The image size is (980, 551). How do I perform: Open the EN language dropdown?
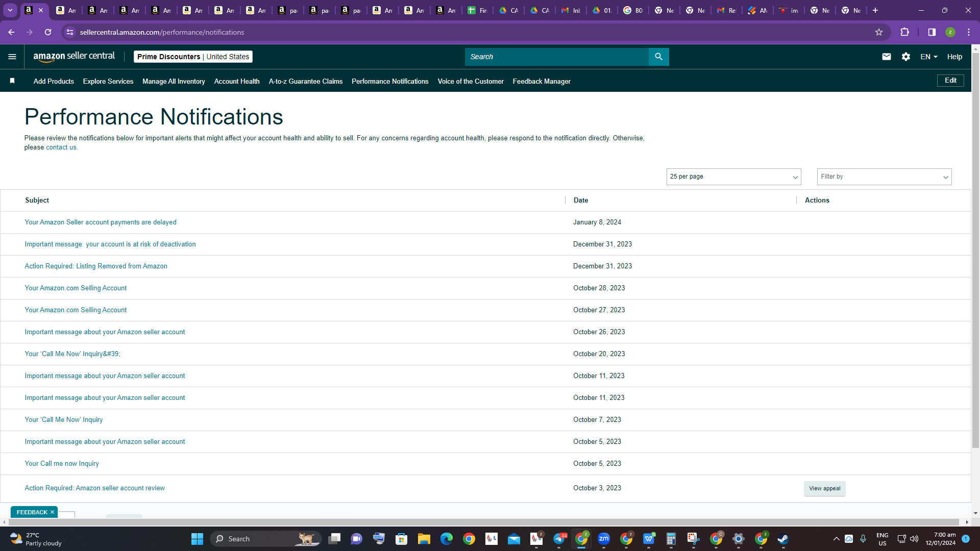[x=929, y=57]
